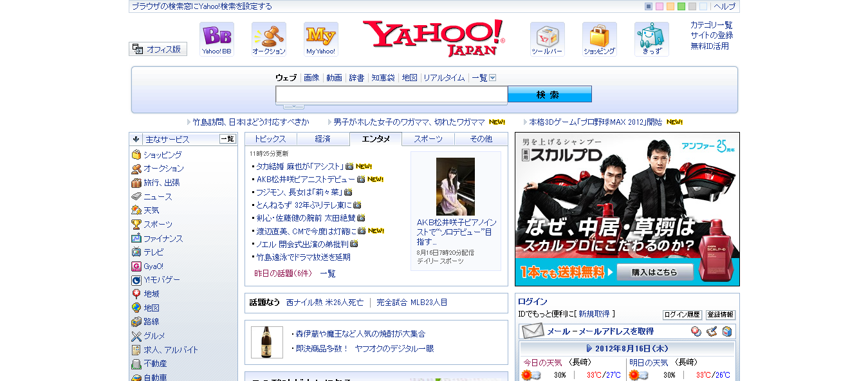Click the 求人、アルバイト icon in sidebar
Image resolution: width=868 pixels, height=381 pixels.
[136, 350]
